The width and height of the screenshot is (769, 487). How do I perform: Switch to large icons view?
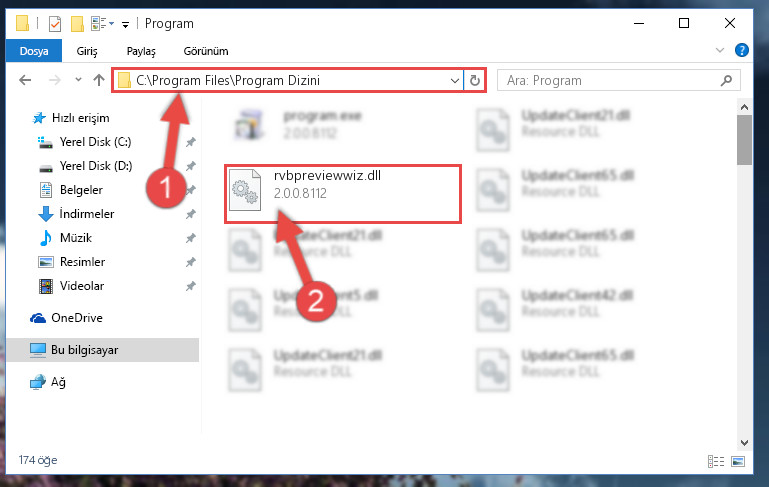[738, 461]
